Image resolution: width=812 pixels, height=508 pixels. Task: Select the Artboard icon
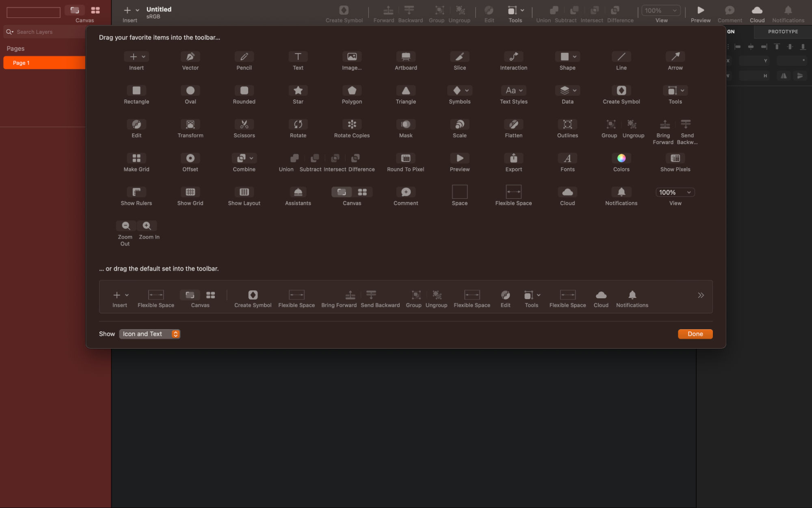[406, 56]
